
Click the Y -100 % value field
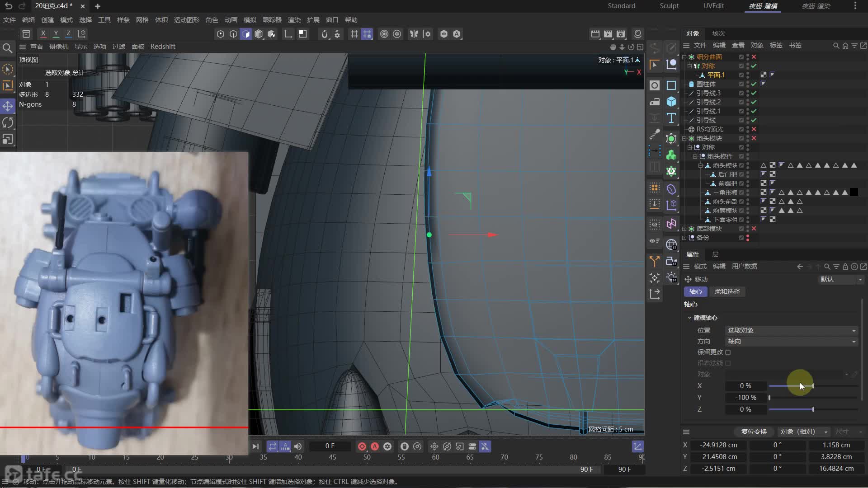[x=745, y=398]
